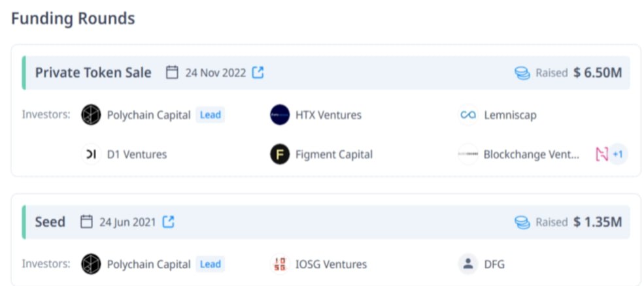The width and height of the screenshot is (644, 286).
Task: Click the HTX Ventures logo
Action: pos(280,115)
